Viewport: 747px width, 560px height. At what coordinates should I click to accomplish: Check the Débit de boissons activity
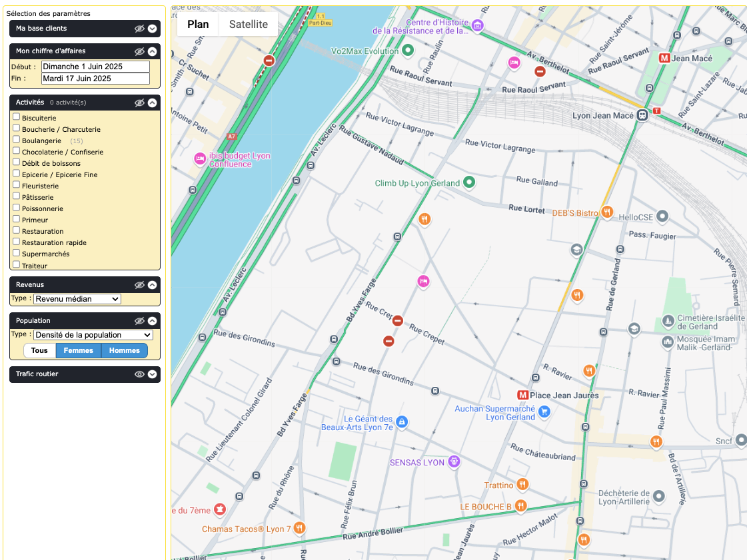click(16, 162)
